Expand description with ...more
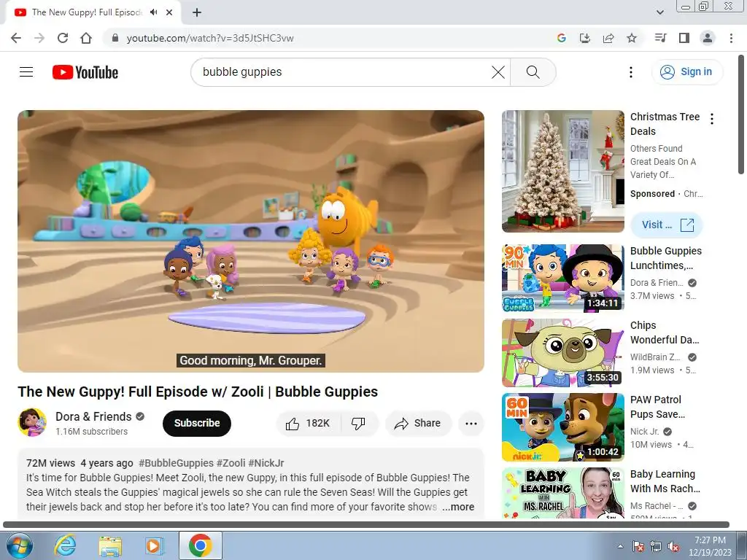The image size is (747, 560). [458, 507]
